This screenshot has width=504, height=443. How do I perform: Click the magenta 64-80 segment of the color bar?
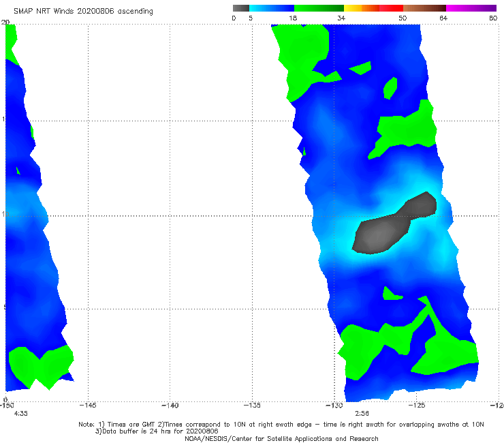(471, 8)
